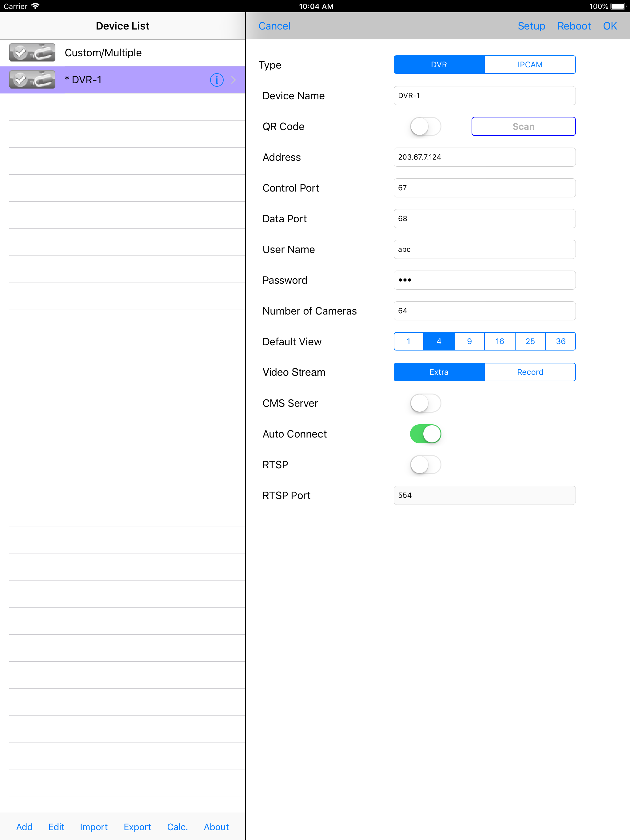Viewport: 630px width, 840px height.
Task: Select Default View of 9 cameras
Action: pos(469,341)
